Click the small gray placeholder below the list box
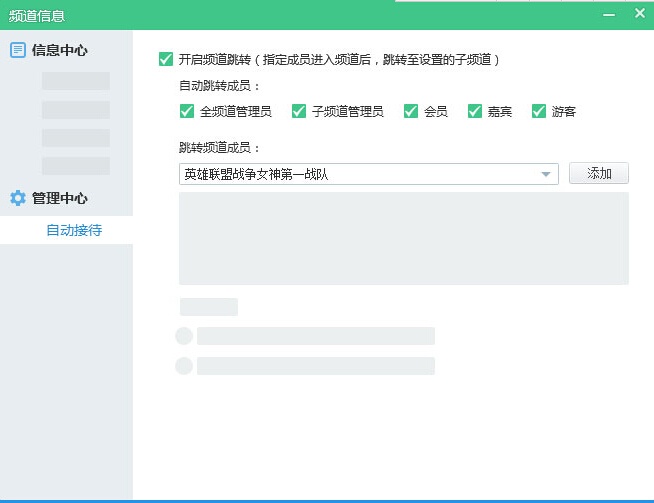Screen dimensions: 654x503 pyautogui.click(x=209, y=307)
